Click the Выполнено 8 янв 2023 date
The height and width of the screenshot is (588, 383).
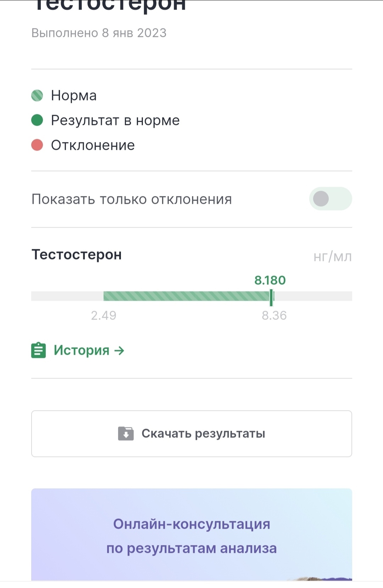pos(99,33)
